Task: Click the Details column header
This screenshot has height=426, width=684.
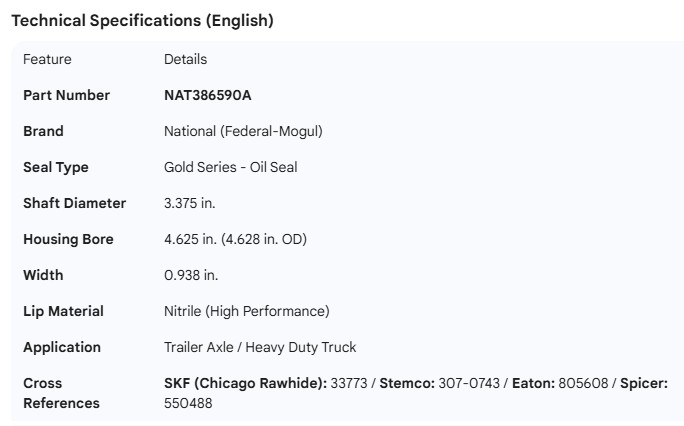Action: point(185,59)
